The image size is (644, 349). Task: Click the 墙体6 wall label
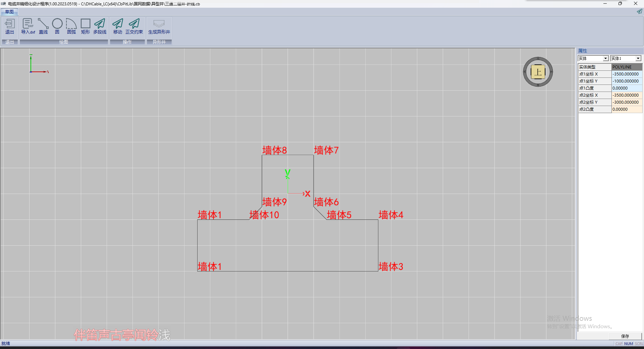[x=326, y=202]
